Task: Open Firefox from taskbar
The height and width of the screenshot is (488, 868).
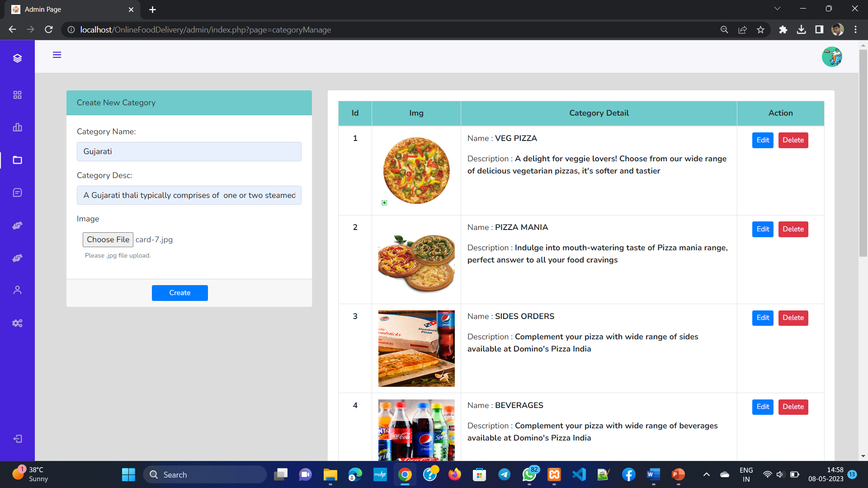Action: [455, 474]
